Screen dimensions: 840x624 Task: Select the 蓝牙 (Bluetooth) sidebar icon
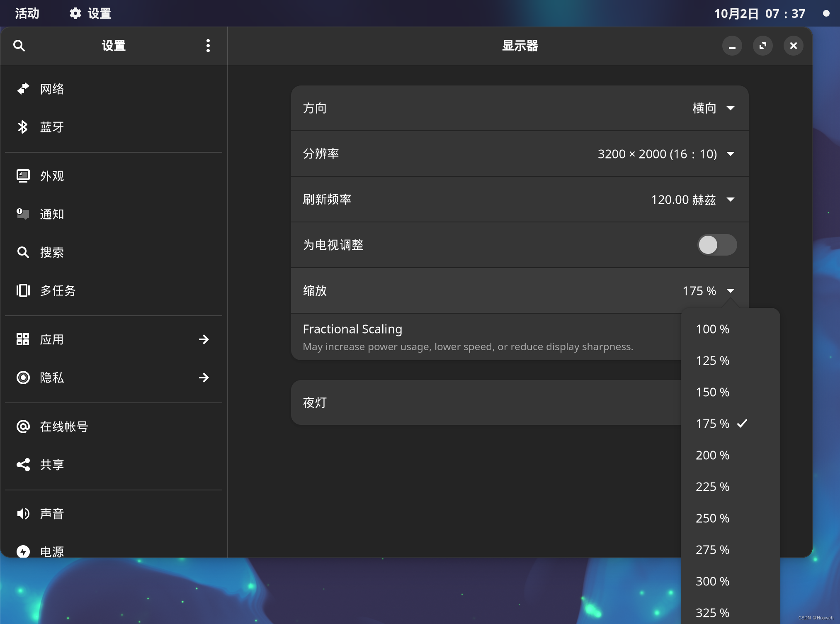(x=51, y=127)
